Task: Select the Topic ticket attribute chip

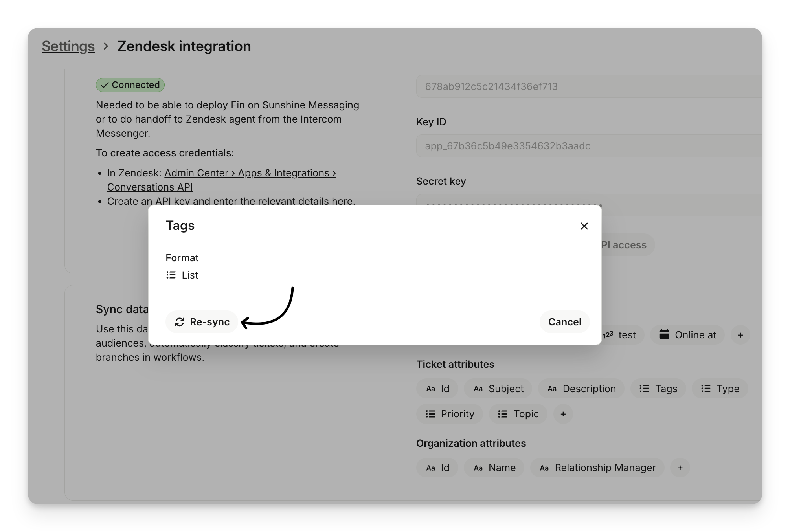Action: point(518,414)
